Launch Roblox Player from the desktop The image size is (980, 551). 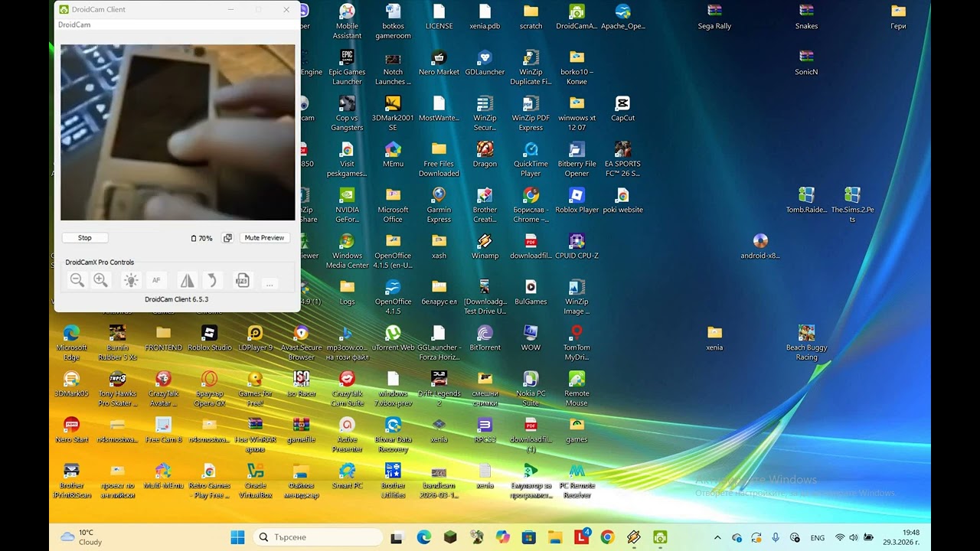577,201
